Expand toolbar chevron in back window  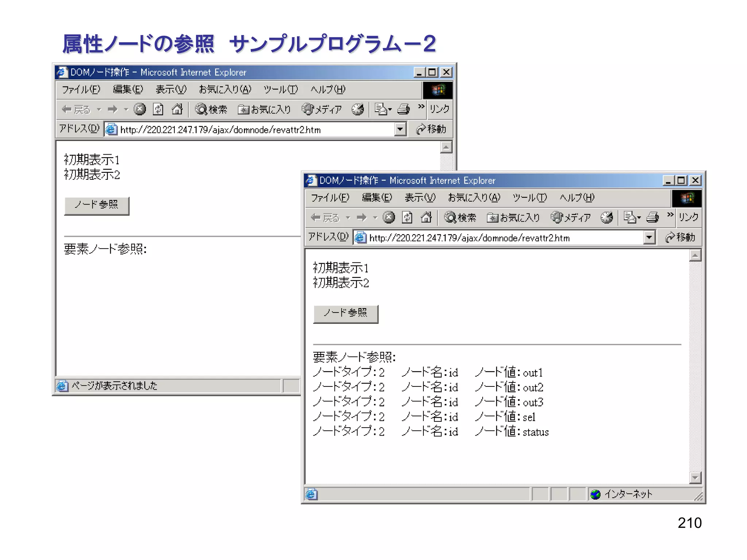421,106
